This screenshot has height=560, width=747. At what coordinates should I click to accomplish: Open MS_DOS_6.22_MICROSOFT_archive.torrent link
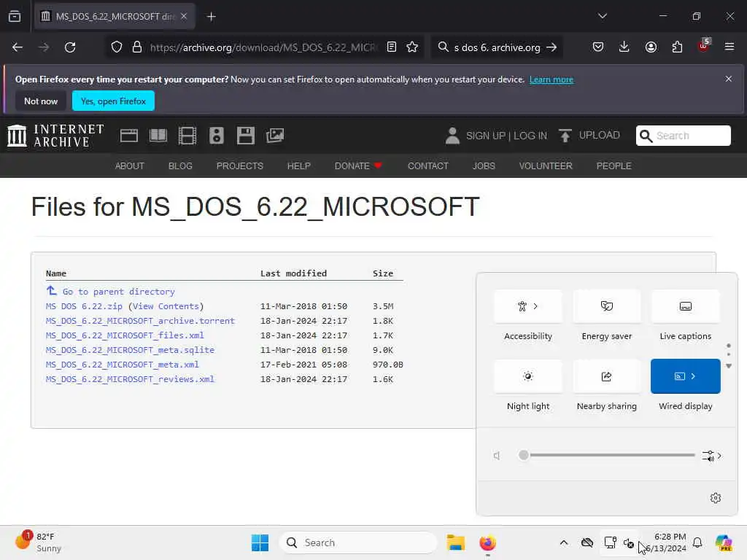[140, 321]
